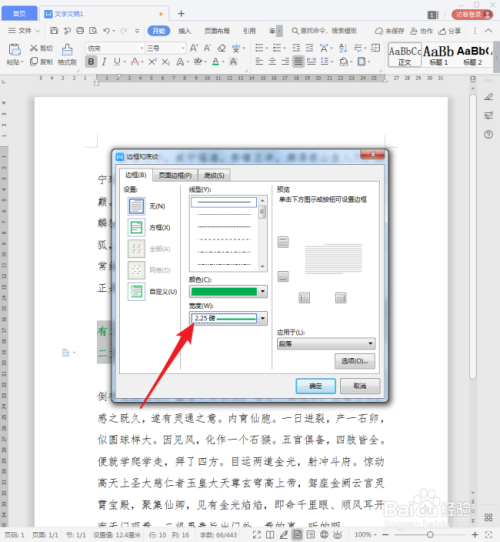Image resolution: width=500 pixels, height=542 pixels.
Task: Switch to the Shading (底纹) tab
Action: (x=214, y=176)
